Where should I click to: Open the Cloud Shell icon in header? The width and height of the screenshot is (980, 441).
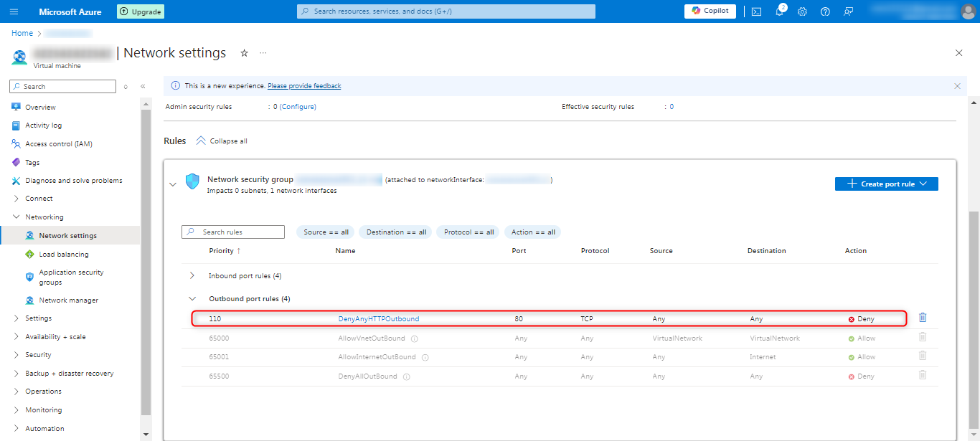[756, 11]
